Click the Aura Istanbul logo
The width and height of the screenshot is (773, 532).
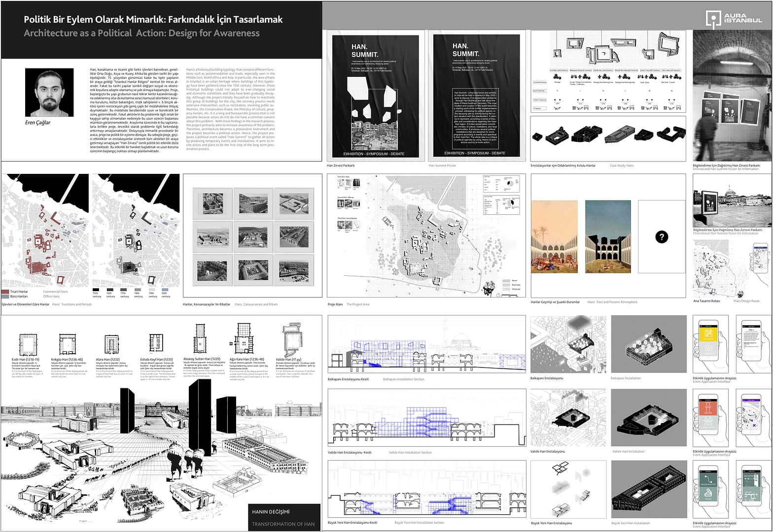point(734,19)
